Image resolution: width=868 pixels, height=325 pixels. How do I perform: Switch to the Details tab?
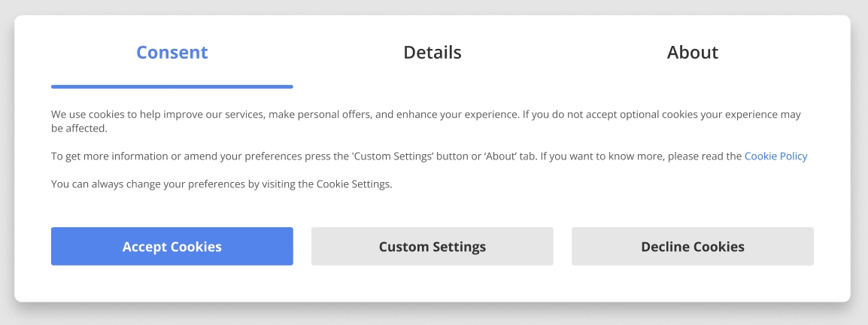(432, 53)
